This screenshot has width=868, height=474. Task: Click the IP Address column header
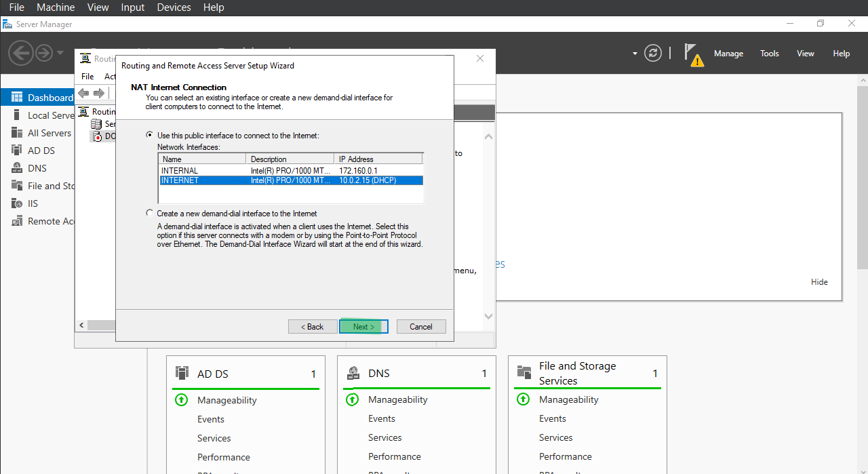click(378, 159)
